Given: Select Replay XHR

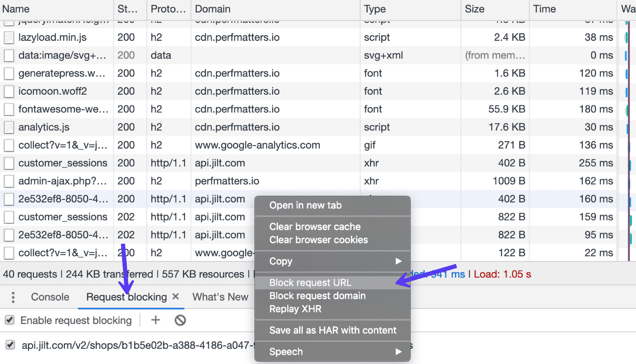Looking at the screenshot, I should click(x=295, y=308).
